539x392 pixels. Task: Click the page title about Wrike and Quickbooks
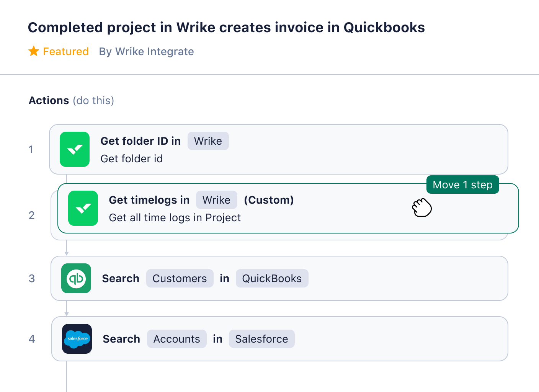click(226, 28)
